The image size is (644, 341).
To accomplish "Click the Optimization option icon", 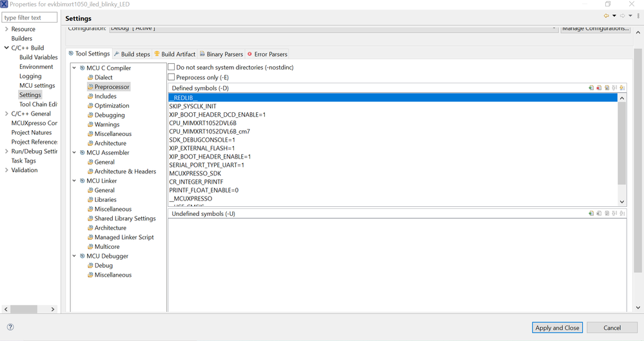I will 90,106.
